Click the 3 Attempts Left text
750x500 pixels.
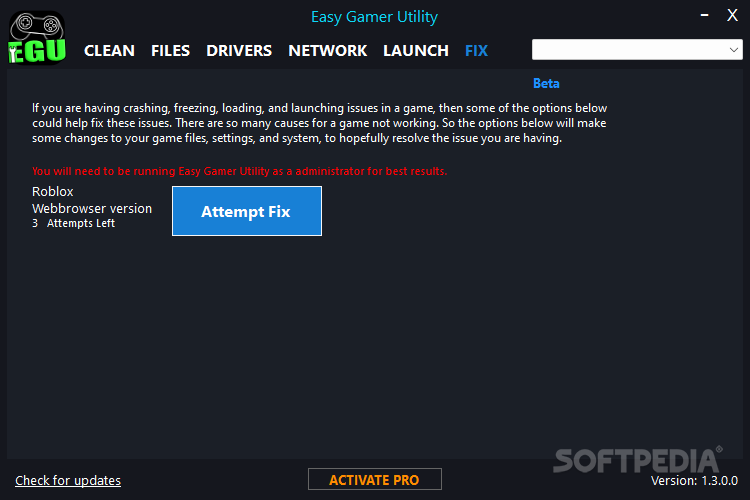tap(73, 223)
